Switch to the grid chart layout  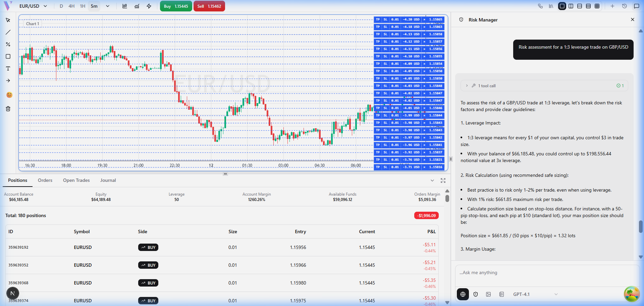pos(597,6)
